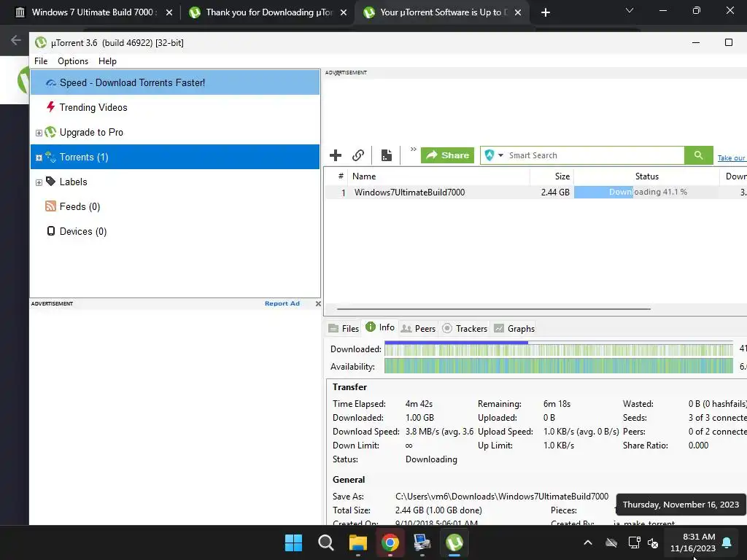
Task: Close the Your µTorrent Software browser tab
Action: tap(518, 12)
